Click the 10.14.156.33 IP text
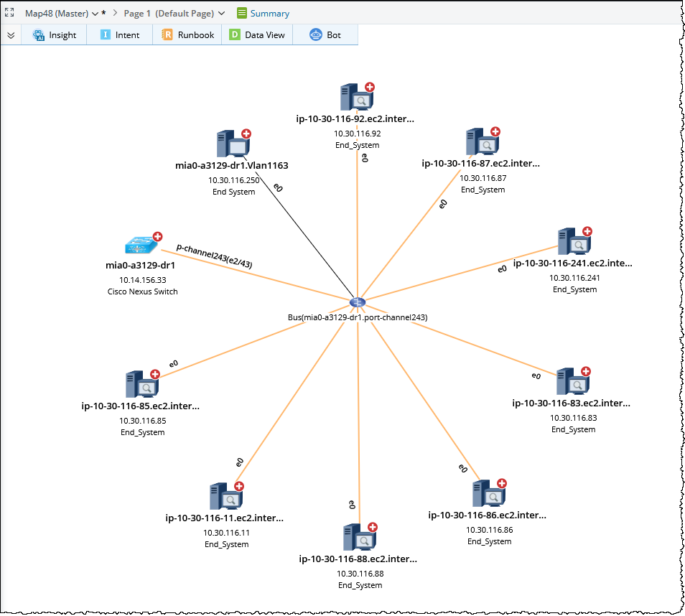Viewport: 685px width, 616px height. 142,280
